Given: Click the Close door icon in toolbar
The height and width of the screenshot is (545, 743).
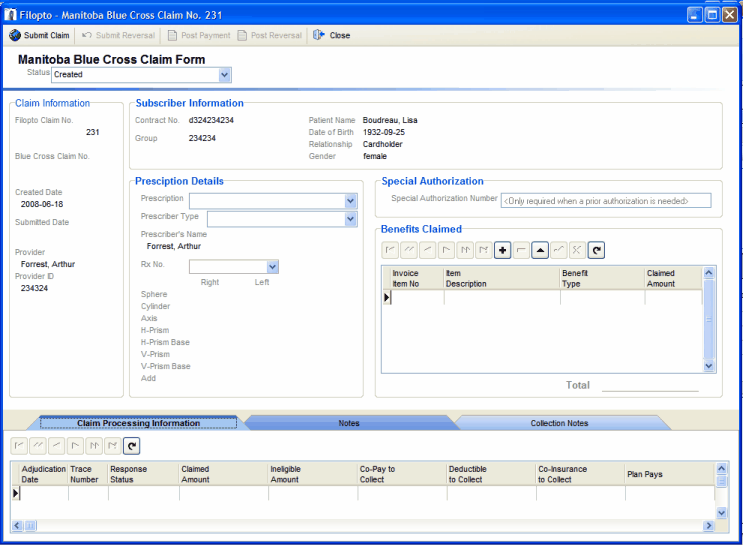Looking at the screenshot, I should click(x=318, y=36).
